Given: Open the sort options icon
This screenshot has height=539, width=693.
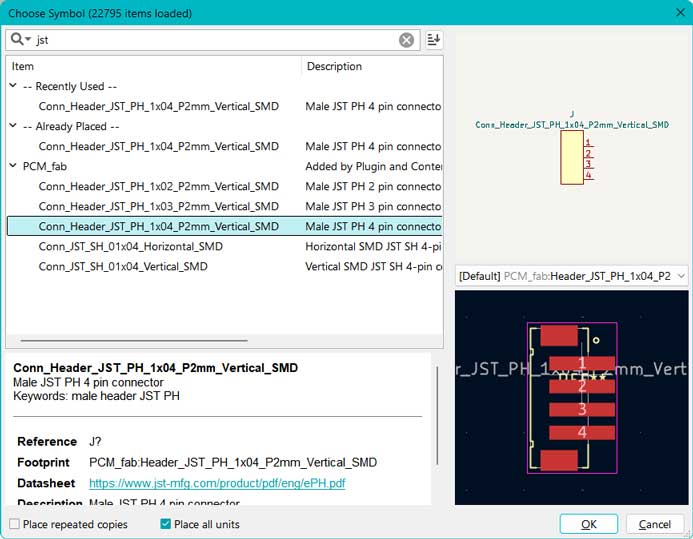Looking at the screenshot, I should [x=434, y=40].
